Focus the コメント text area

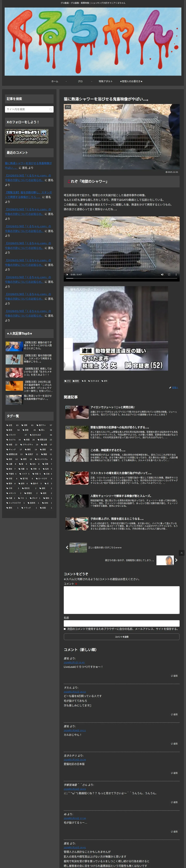pos(122,600)
